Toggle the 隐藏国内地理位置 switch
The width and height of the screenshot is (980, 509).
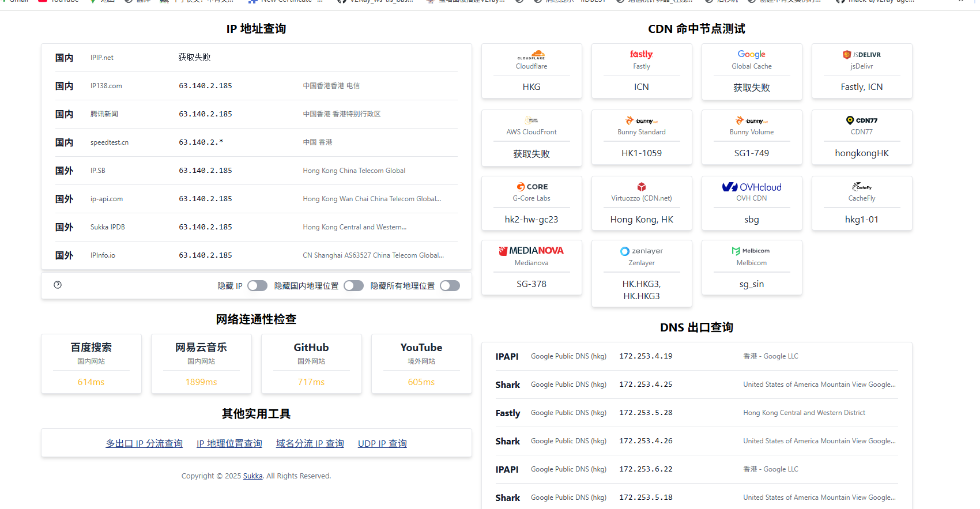[353, 286]
